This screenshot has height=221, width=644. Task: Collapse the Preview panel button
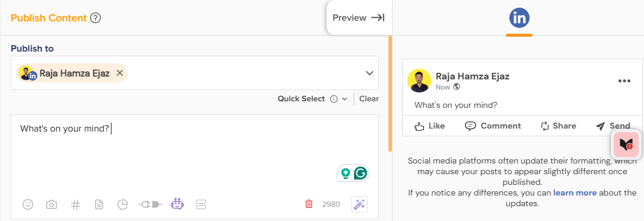pyautogui.click(x=359, y=18)
